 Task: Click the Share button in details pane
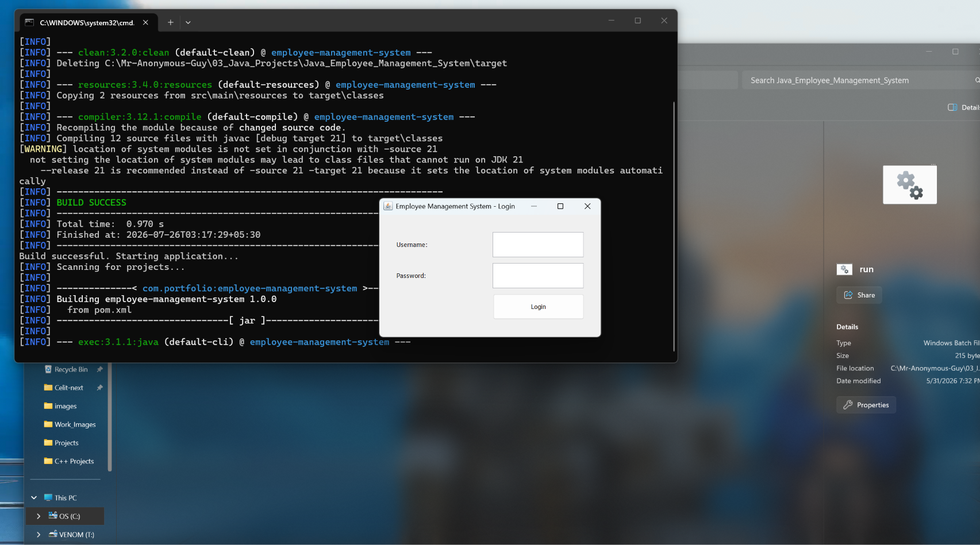[859, 295]
